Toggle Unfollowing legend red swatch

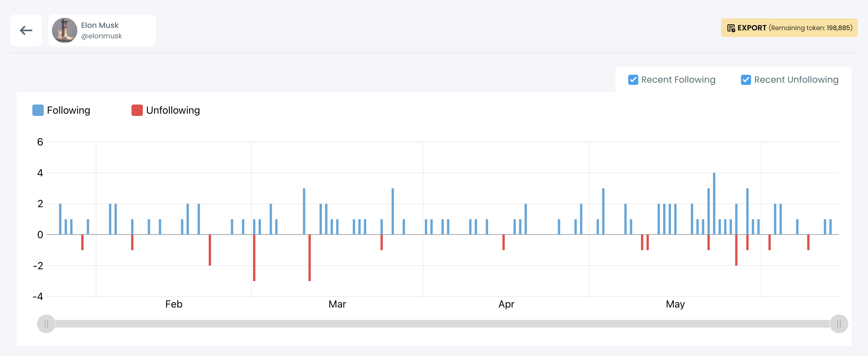point(137,110)
